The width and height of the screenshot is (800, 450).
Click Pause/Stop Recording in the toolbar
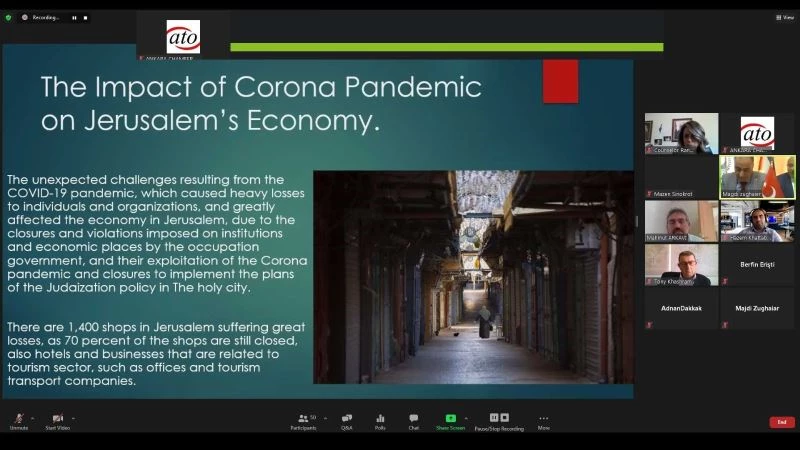[498, 420]
